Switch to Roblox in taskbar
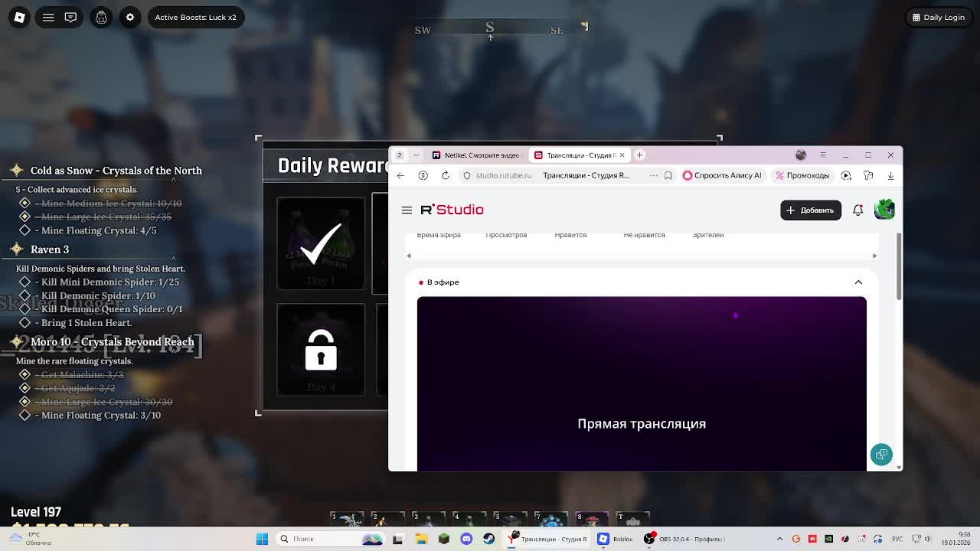980x551 pixels. coord(616,539)
